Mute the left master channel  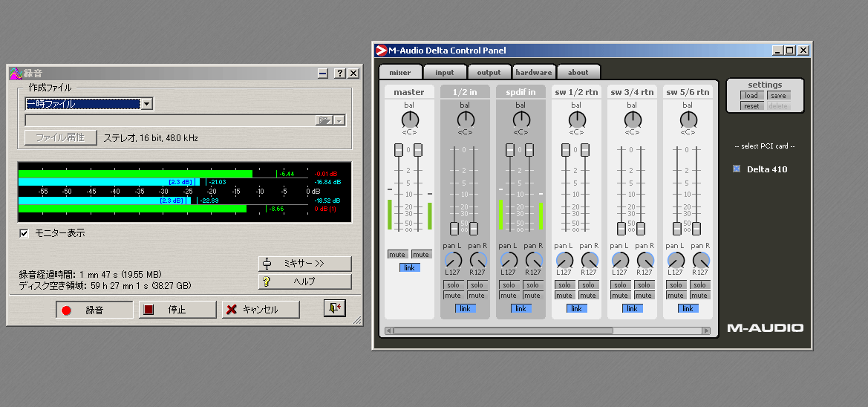[x=397, y=254]
